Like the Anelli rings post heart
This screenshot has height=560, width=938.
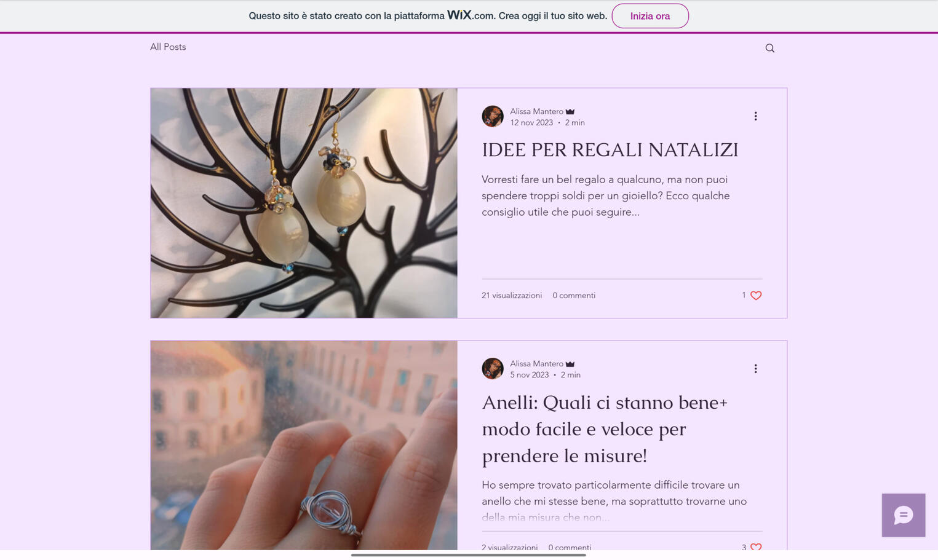click(756, 546)
